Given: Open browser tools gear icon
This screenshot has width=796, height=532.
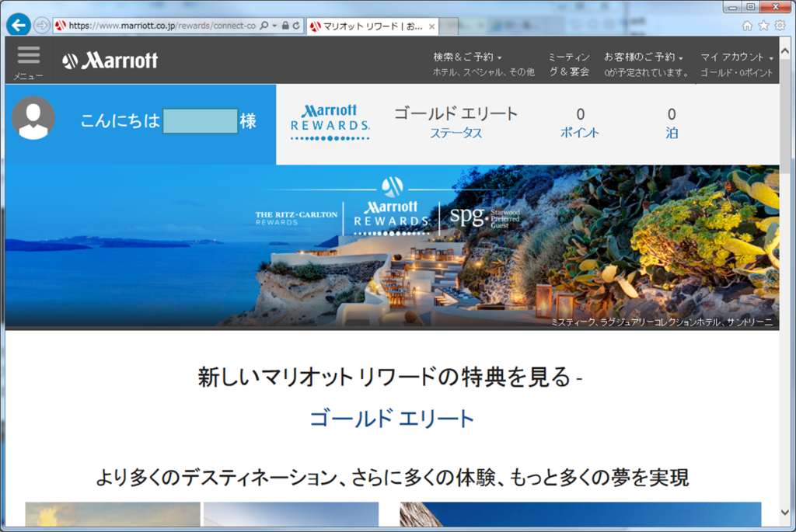Looking at the screenshot, I should coord(780,26).
